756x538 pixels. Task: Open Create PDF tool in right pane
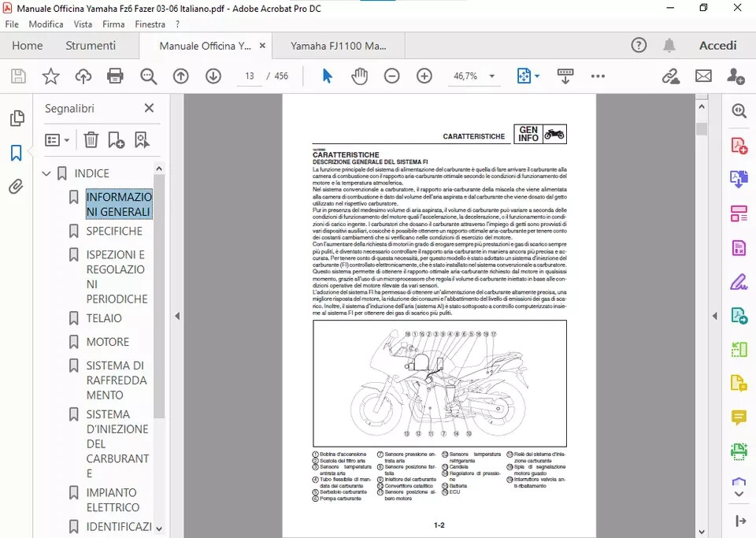(739, 145)
